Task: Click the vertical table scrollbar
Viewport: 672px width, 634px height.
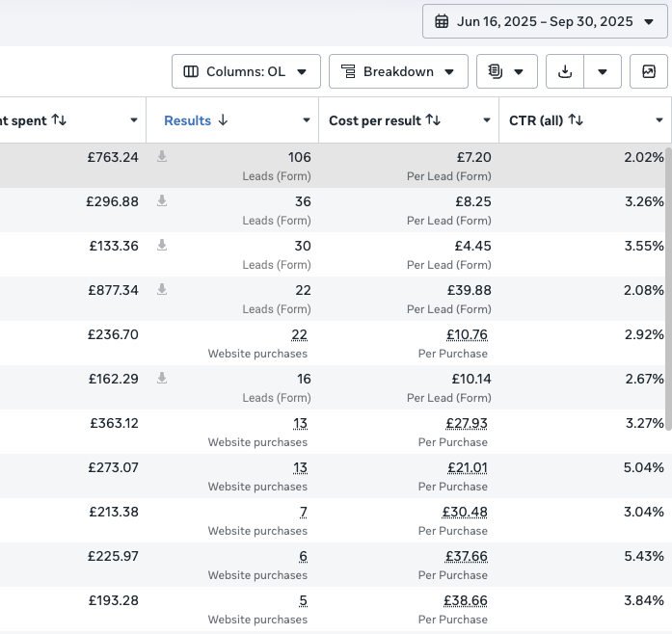Action: [x=668, y=288]
